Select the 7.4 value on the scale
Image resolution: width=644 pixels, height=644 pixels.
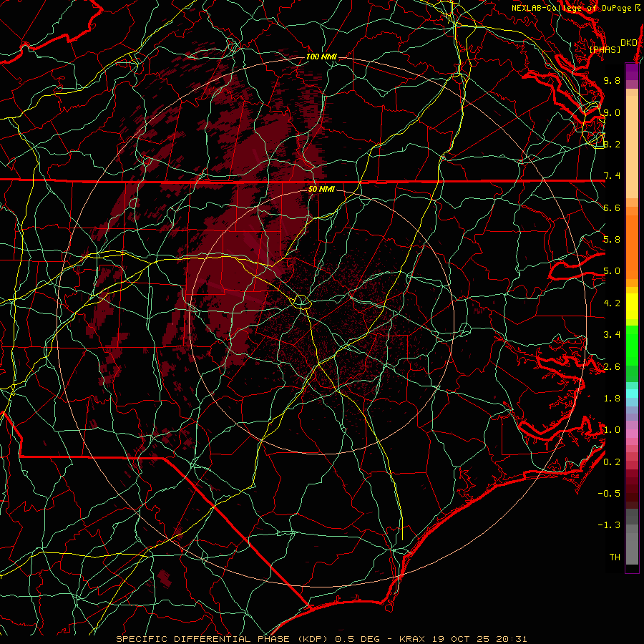[612, 176]
